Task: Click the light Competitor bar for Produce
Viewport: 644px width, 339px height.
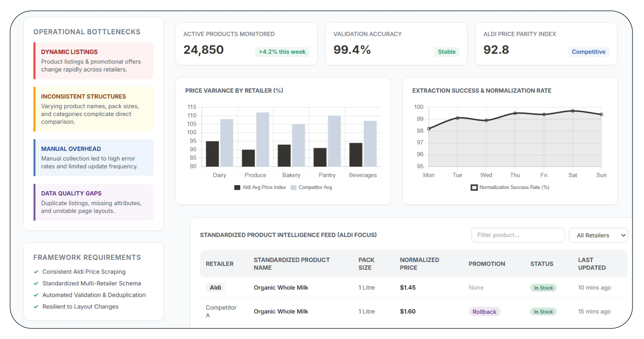Action: [263, 139]
